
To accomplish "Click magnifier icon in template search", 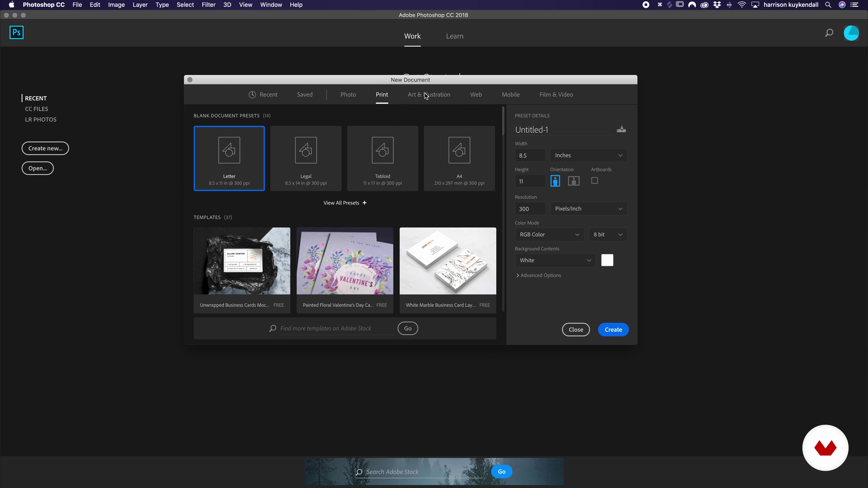I will pos(273,328).
